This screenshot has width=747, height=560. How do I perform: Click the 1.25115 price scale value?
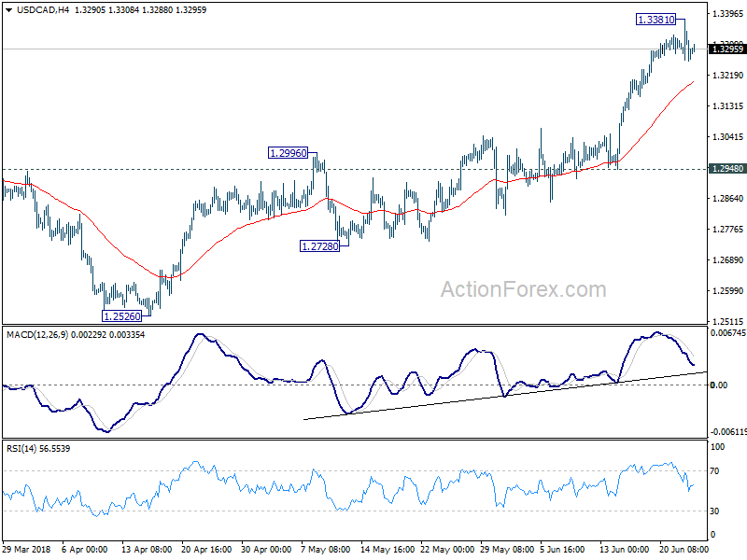[727, 321]
